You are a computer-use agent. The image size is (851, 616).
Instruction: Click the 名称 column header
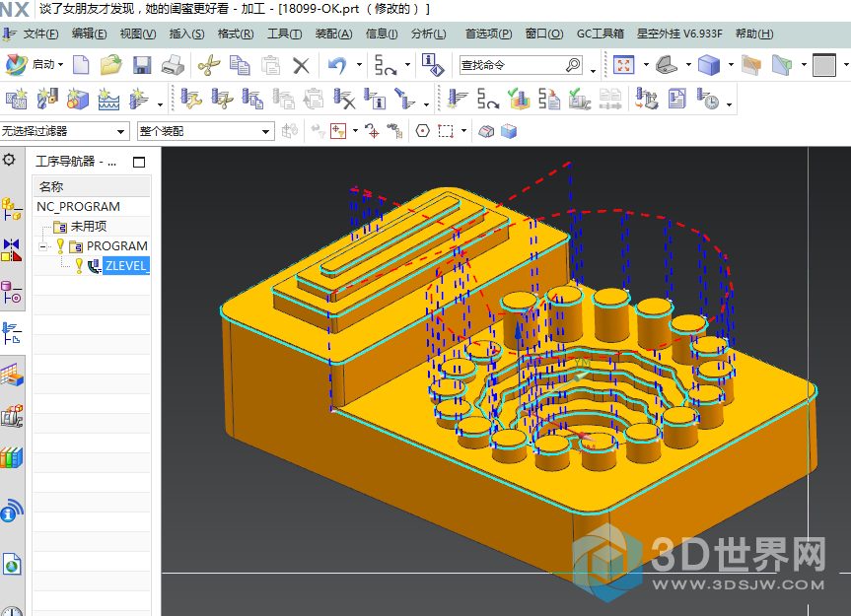coord(51,186)
